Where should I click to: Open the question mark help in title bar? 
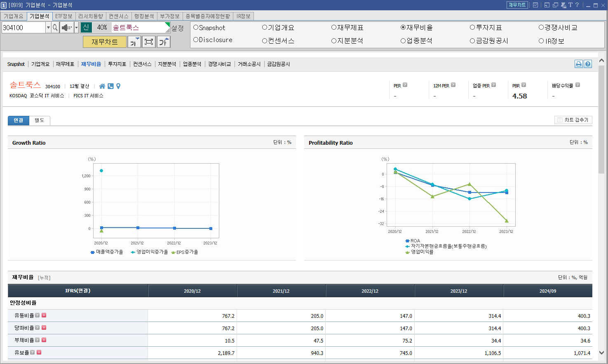click(x=577, y=5)
